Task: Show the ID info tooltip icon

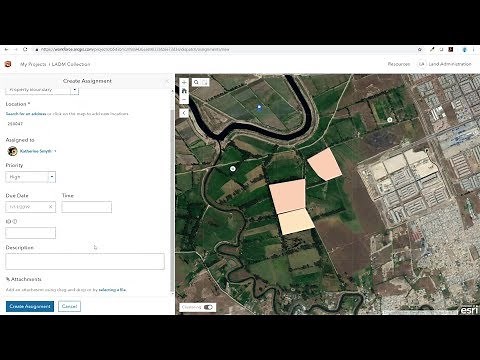Action: tap(15, 221)
